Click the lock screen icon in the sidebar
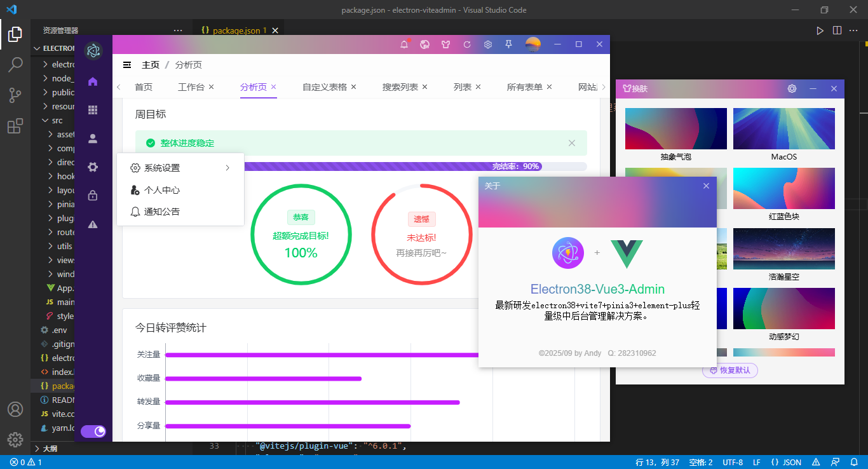The height and width of the screenshot is (469, 868). point(93,196)
